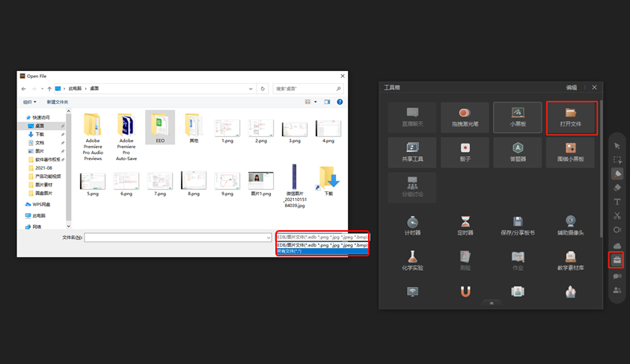
Task: Select the 1.png thumbnail
Action: [227, 131]
